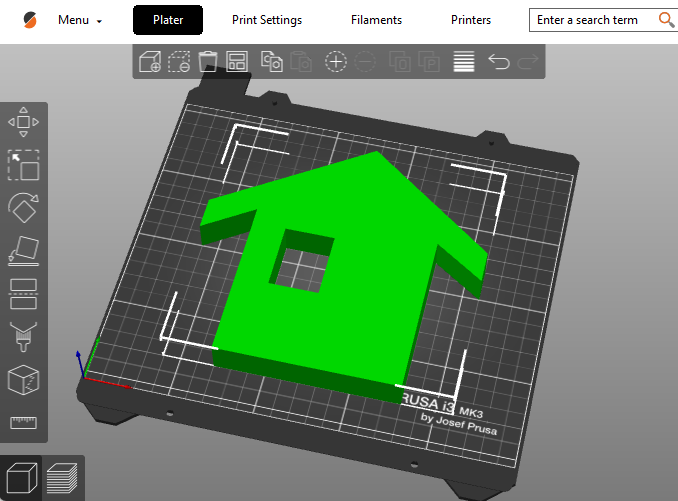Click the Split to objects icon

[x=400, y=62]
